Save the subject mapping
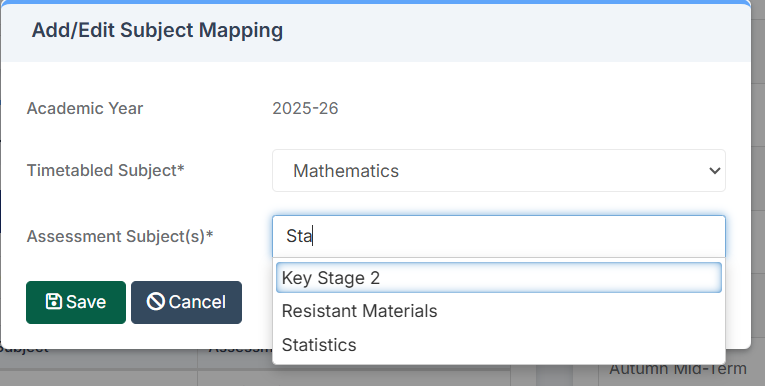Image resolution: width=765 pixels, height=386 pixels. pos(76,302)
